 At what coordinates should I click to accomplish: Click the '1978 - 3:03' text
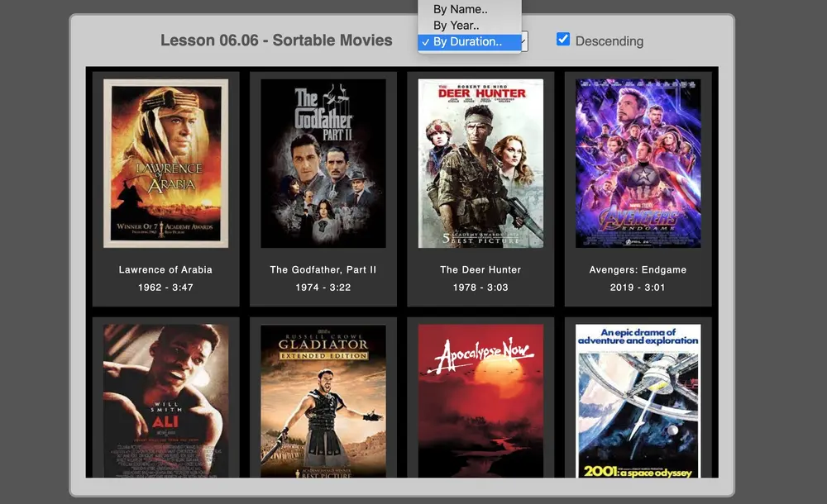480,288
